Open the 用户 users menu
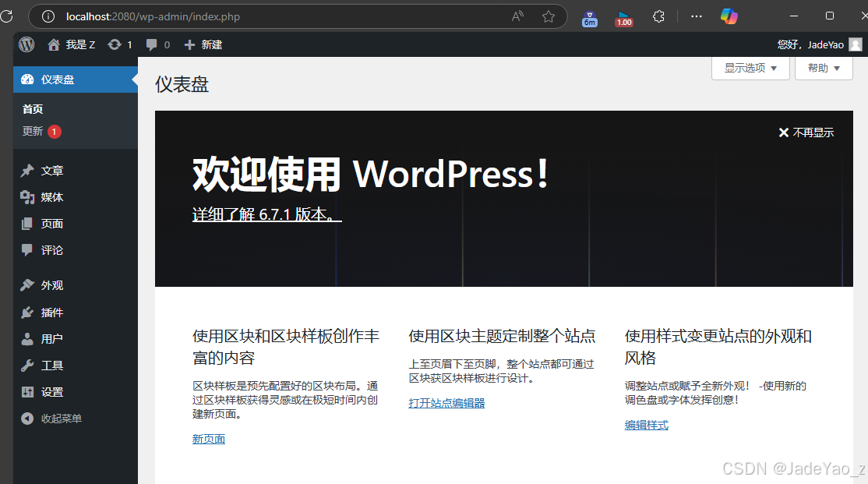Image resolution: width=868 pixels, height=484 pixels. (76, 339)
